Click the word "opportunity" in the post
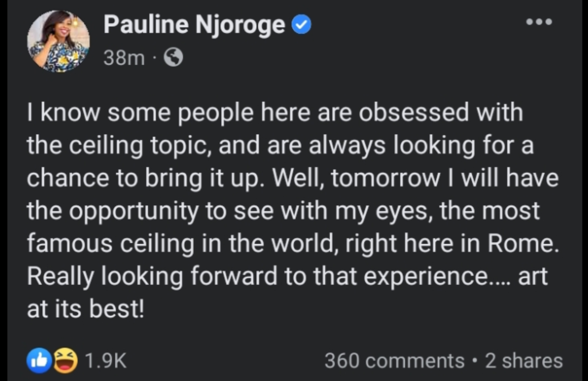This screenshot has height=381, width=588. (133, 211)
